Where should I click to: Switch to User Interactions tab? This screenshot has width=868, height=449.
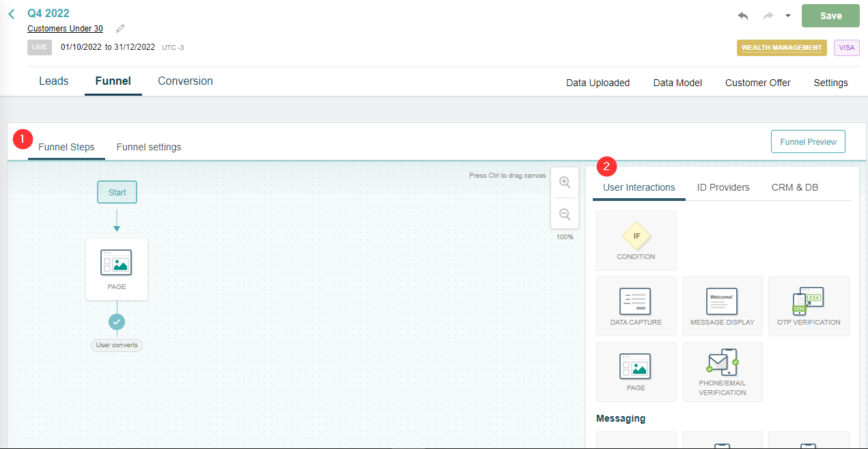[639, 187]
